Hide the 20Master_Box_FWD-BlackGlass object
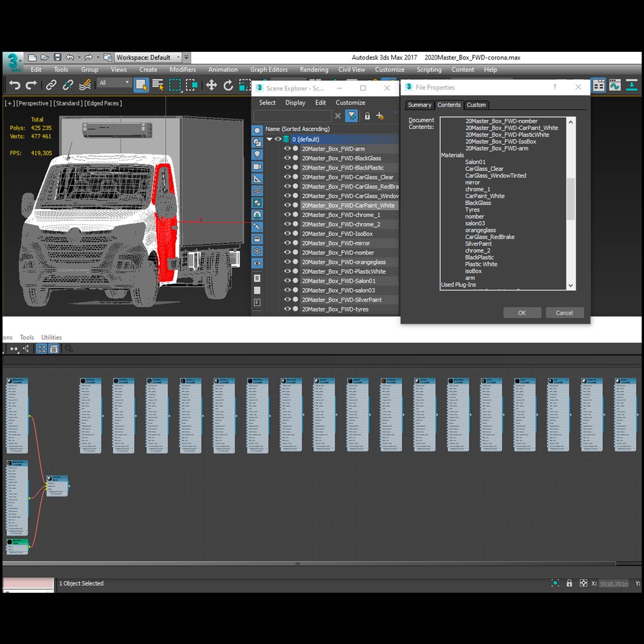This screenshot has height=644, width=644. [x=287, y=158]
